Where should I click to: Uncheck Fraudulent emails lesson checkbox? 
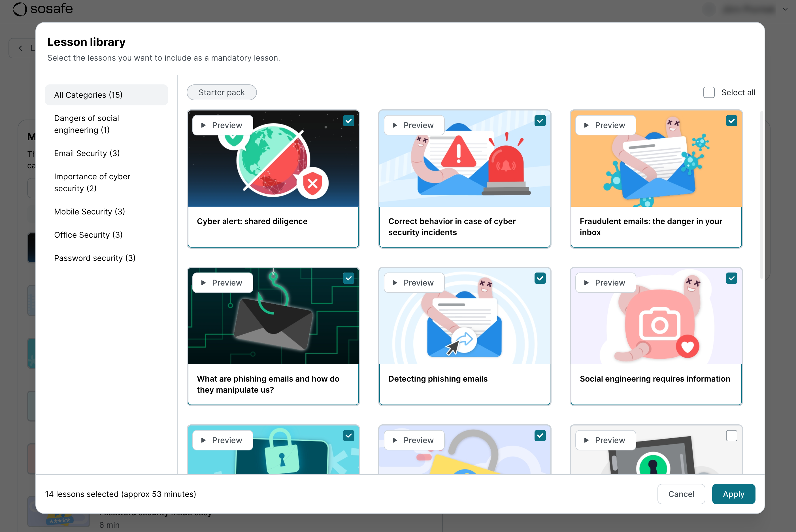(731, 121)
